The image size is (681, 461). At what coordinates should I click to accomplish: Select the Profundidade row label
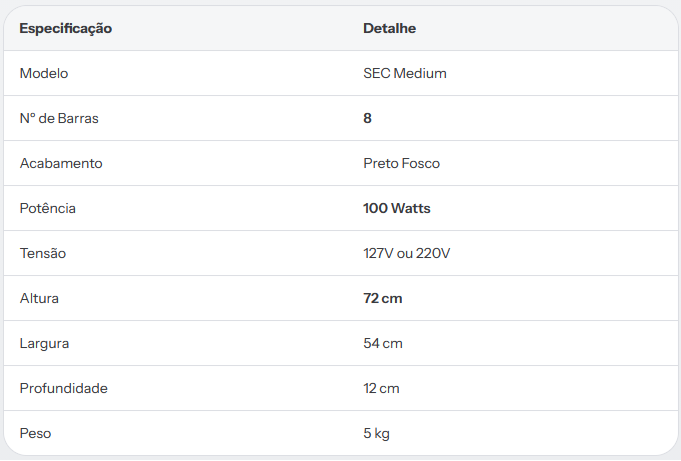(x=64, y=388)
